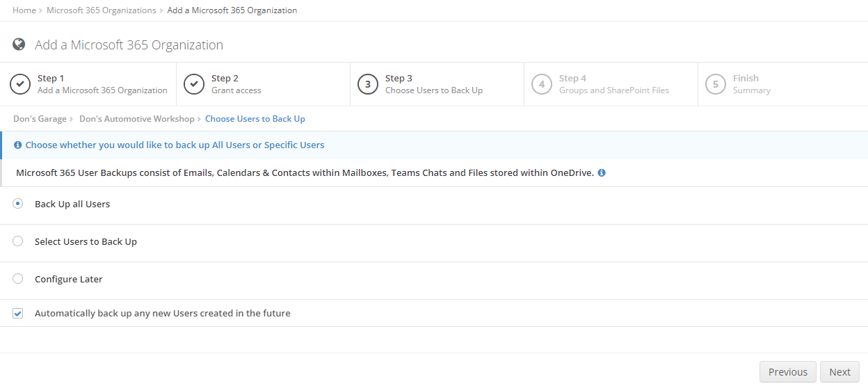The height and width of the screenshot is (386, 868).
Task: Click info icon after OneDrive description
Action: [602, 172]
